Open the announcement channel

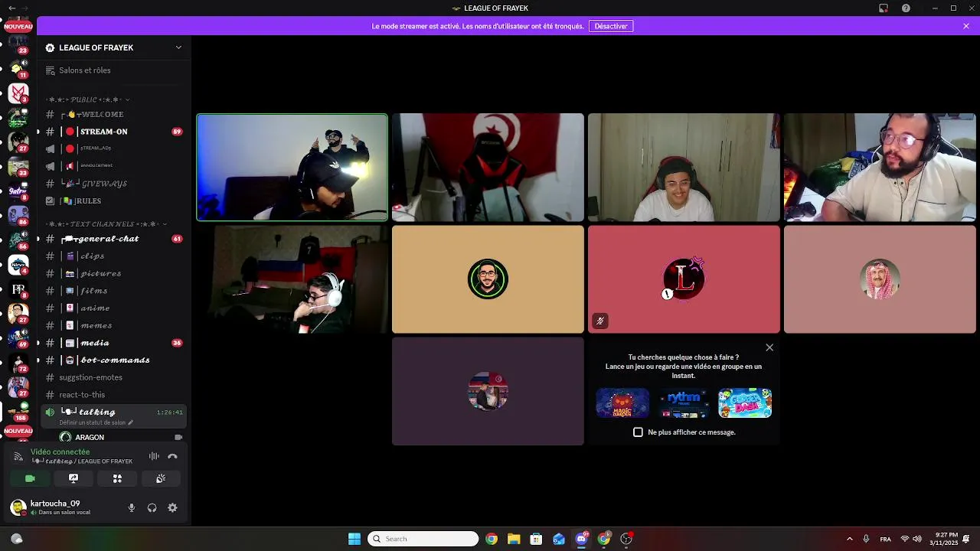(x=115, y=166)
